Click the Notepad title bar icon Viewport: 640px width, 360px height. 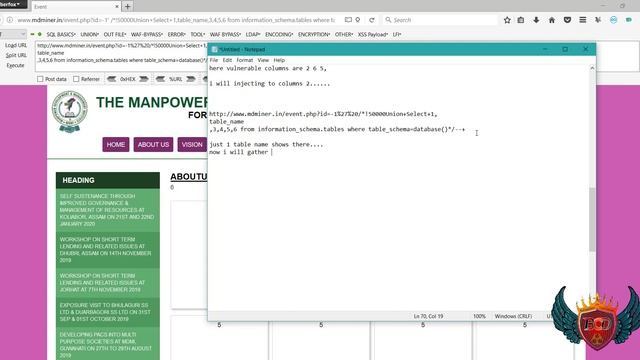point(214,49)
